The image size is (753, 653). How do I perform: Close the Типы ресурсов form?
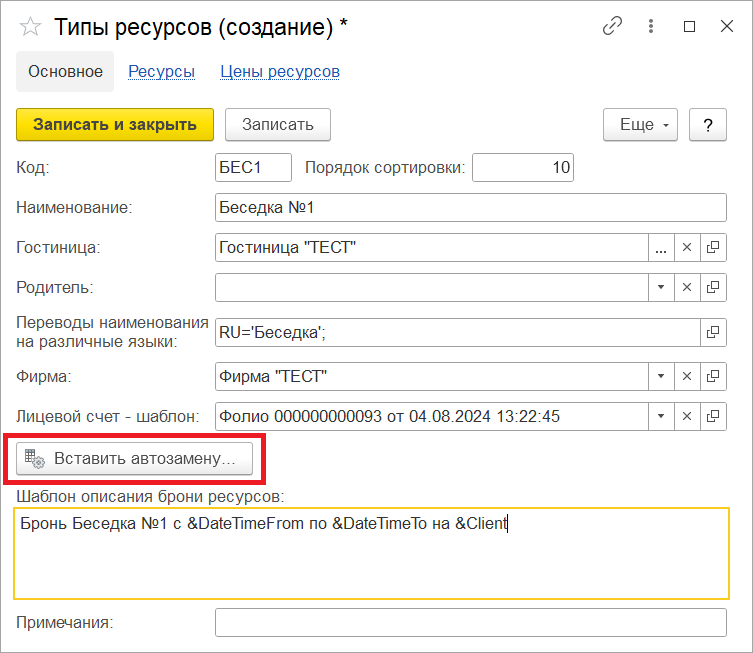click(x=727, y=26)
